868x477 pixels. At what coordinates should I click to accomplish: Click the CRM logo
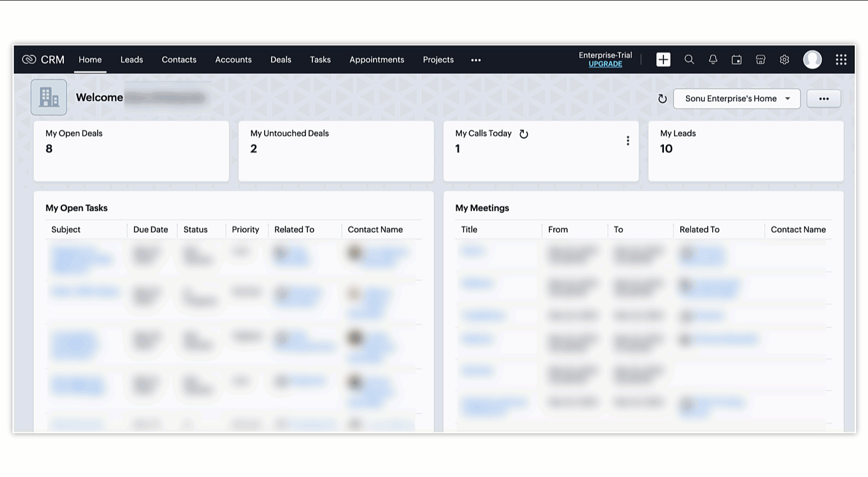point(43,59)
